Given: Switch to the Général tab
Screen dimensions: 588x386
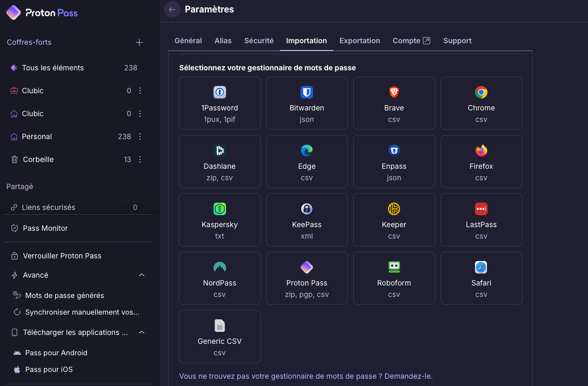Looking at the screenshot, I should click(188, 41).
